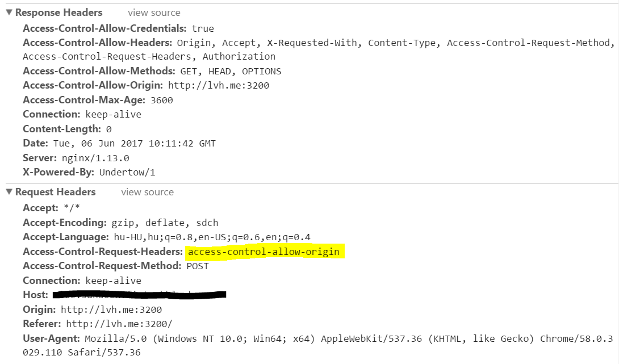Select the highlighted access-control-allow-origin value

pos(264,252)
